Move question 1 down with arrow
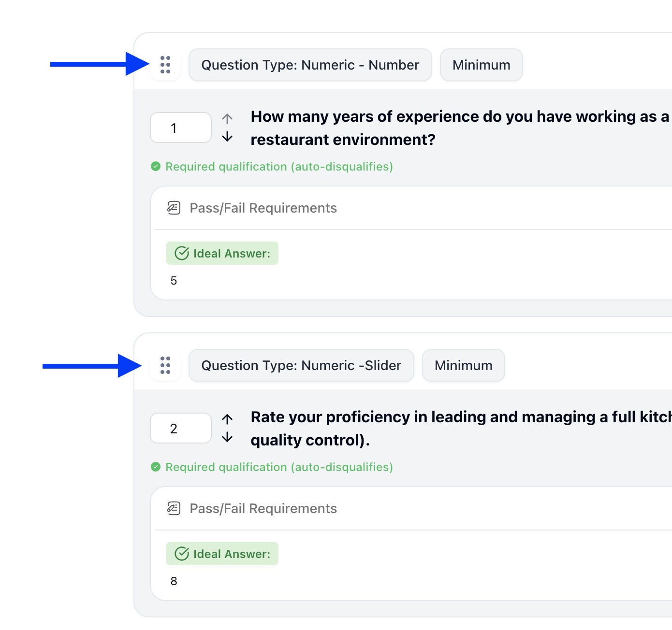672x630 pixels. coord(227,137)
